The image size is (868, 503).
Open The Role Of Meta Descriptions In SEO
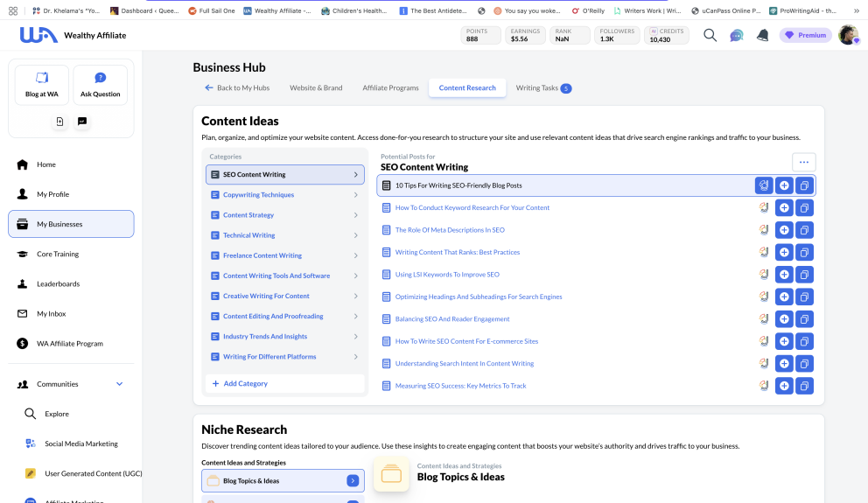coord(450,230)
